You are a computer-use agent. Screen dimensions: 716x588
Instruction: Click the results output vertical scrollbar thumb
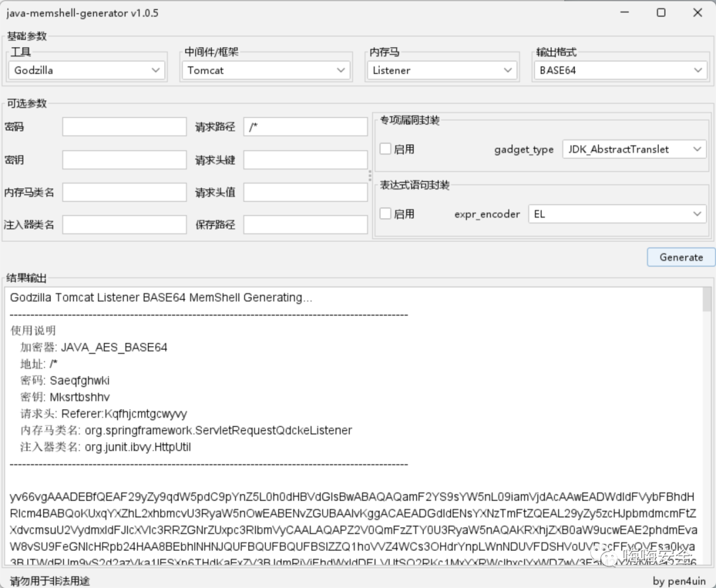pos(707,300)
